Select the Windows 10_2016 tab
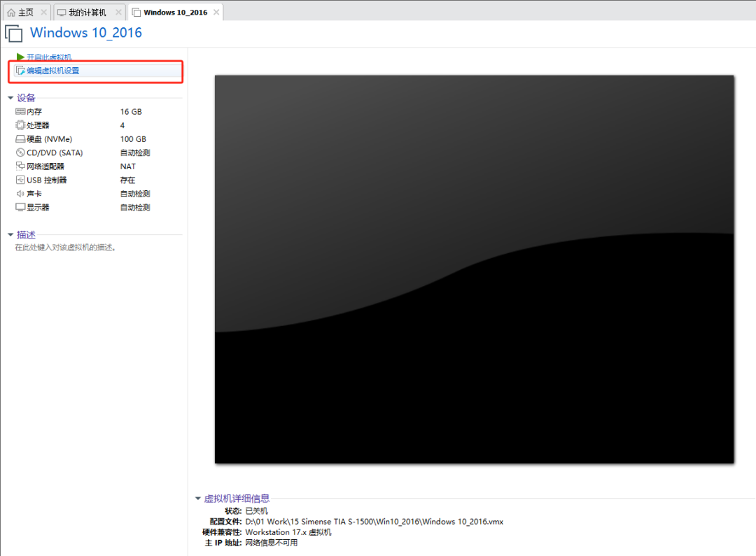 pyautogui.click(x=176, y=13)
